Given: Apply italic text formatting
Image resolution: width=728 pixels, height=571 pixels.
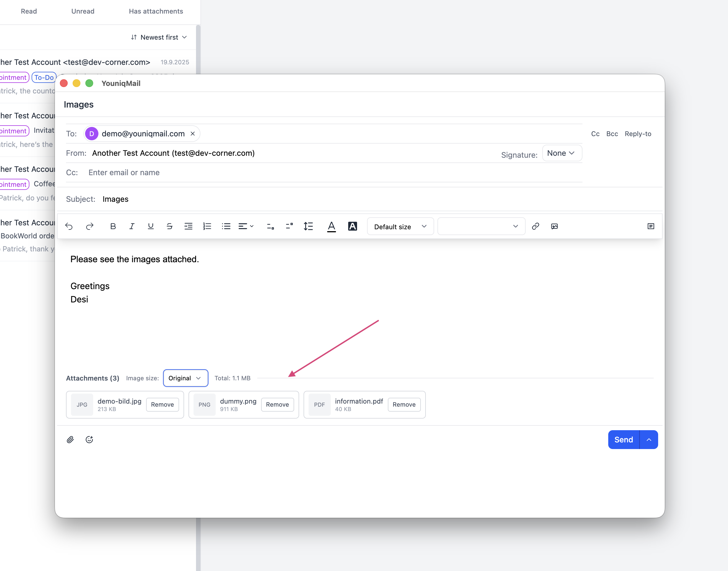Looking at the screenshot, I should pos(132,226).
